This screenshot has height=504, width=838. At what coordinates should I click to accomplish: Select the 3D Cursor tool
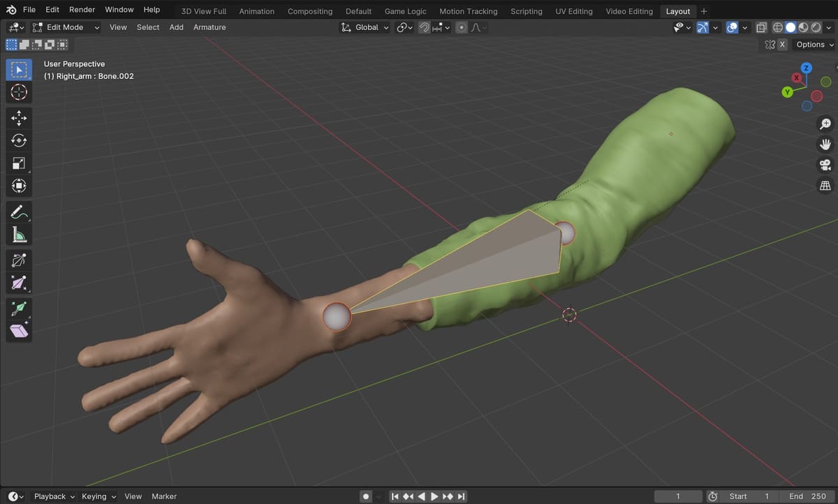tap(19, 92)
